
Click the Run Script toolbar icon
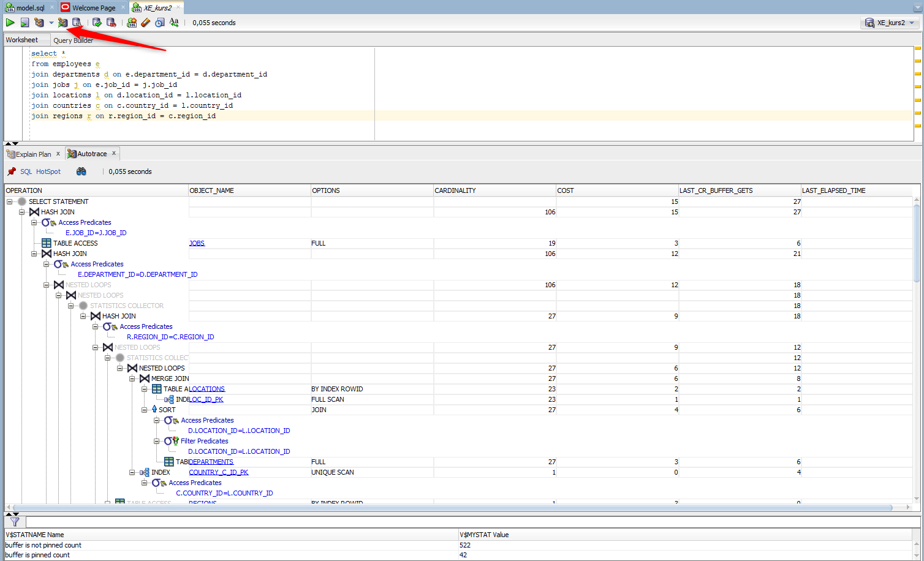tap(25, 23)
